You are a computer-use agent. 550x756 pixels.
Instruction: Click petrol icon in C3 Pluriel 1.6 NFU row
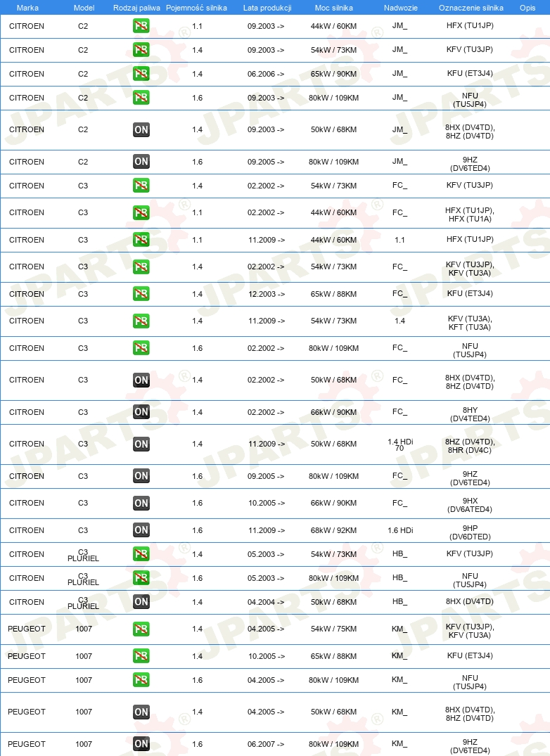coord(141,577)
